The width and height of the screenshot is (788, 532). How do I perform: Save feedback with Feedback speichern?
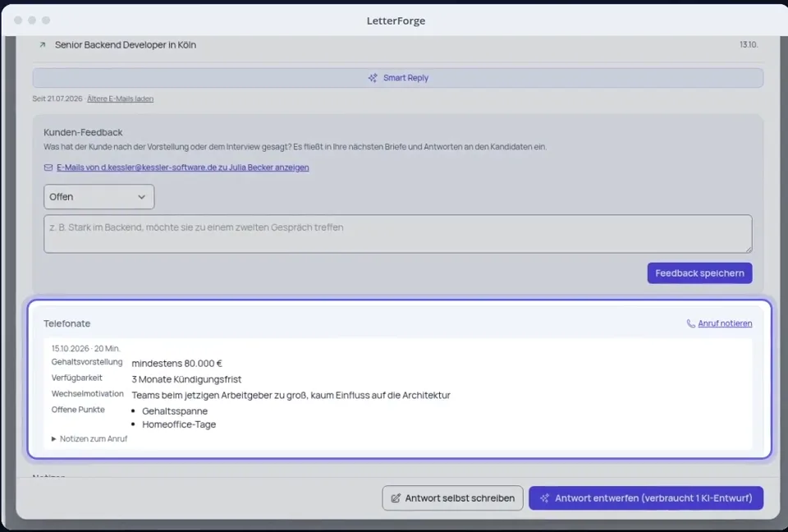point(699,273)
